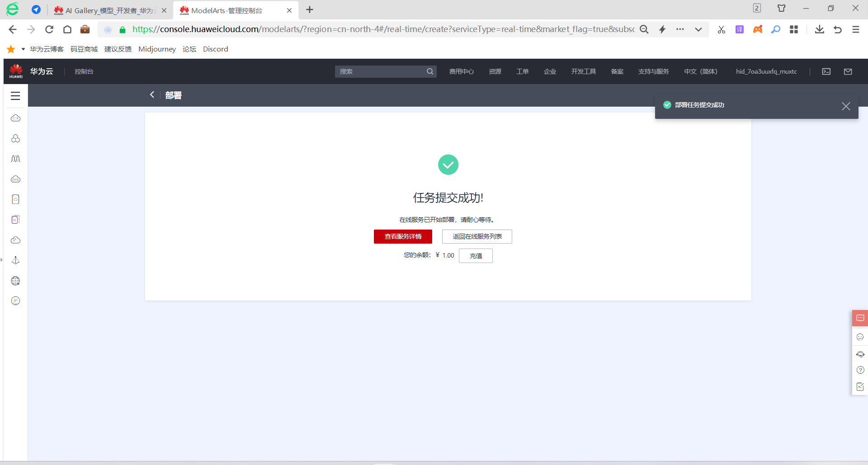Click the zoom magnifier in address bar
The width and height of the screenshot is (868, 465).
[644, 29]
